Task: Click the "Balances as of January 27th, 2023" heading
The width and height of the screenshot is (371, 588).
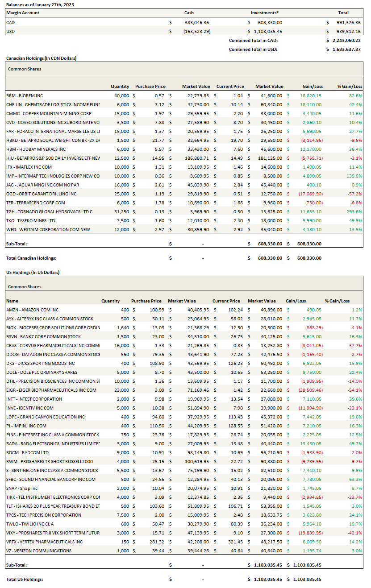Action: tap(40, 4)
